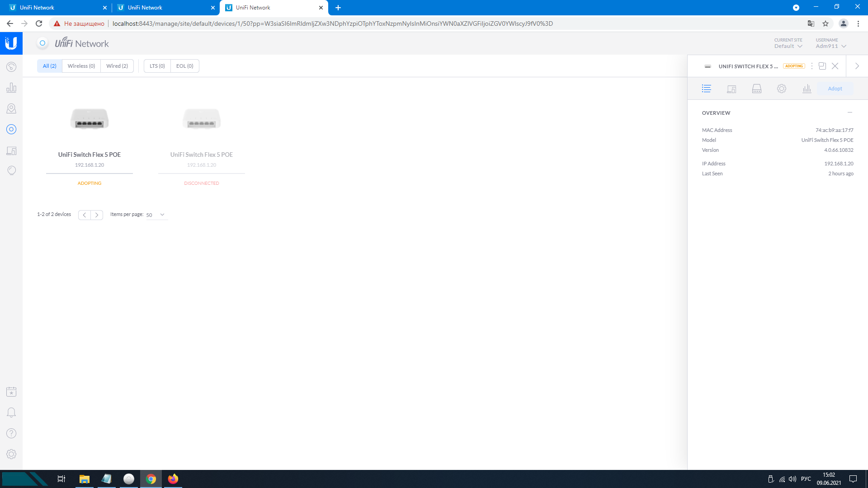868x488 pixels.
Task: Collapse the properties sidebar with arrow
Action: click(857, 66)
